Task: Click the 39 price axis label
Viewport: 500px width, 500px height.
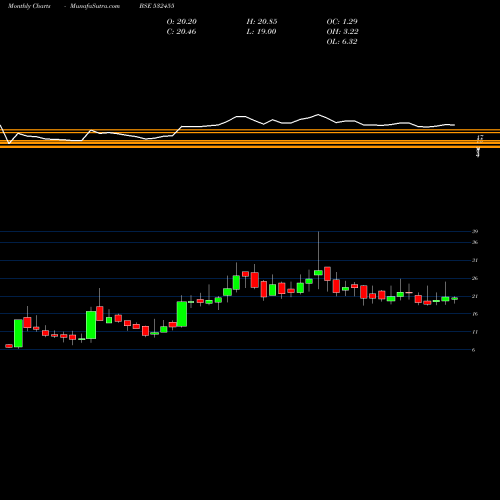Action: 475,231
